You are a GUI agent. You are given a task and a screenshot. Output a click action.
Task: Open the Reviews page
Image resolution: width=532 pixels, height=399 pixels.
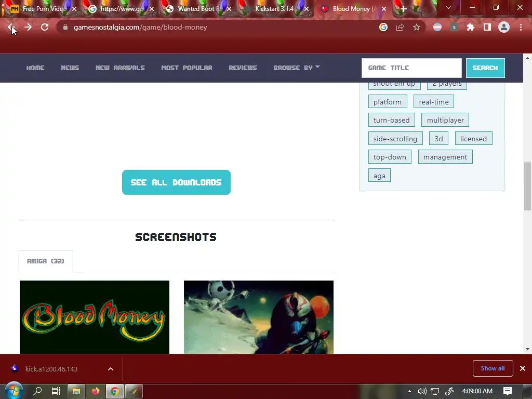pos(243,68)
